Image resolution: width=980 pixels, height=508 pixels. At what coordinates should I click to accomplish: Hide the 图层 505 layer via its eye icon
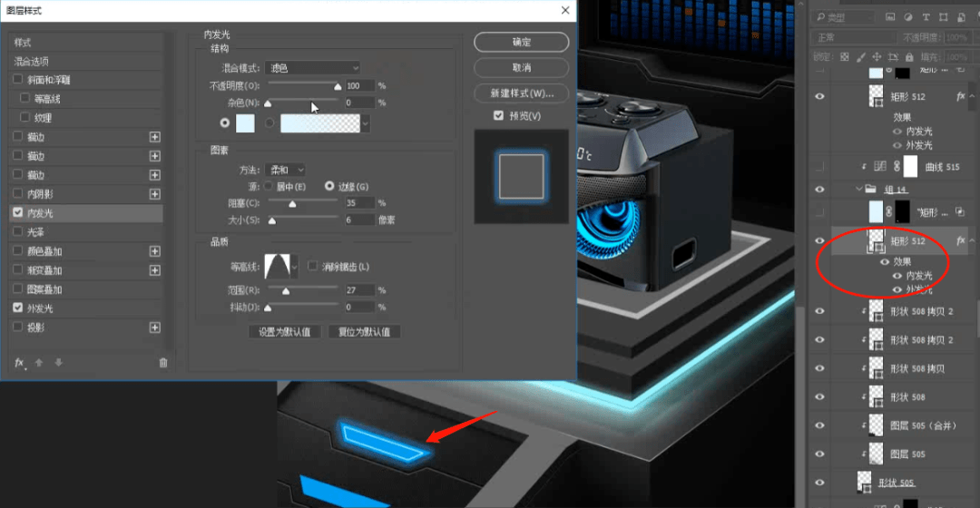[819, 454]
